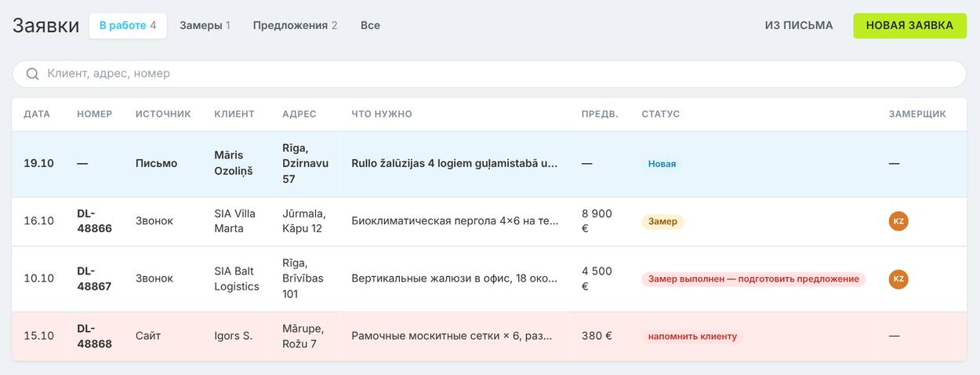Open the «Замеры» tab
The height and width of the screenshot is (375, 980).
(205, 25)
